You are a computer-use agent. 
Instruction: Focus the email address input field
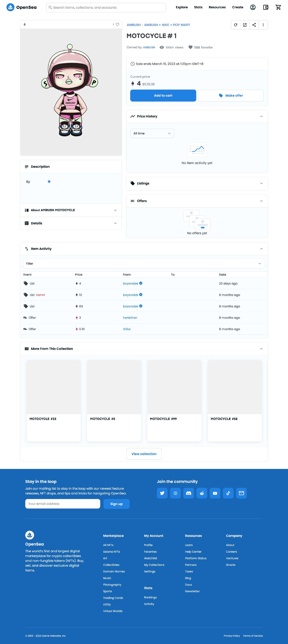tap(63, 504)
